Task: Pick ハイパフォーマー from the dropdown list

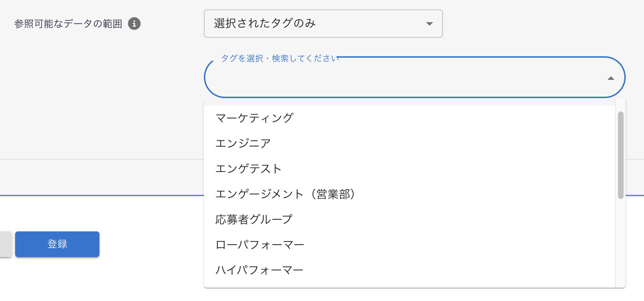Action: tap(259, 270)
